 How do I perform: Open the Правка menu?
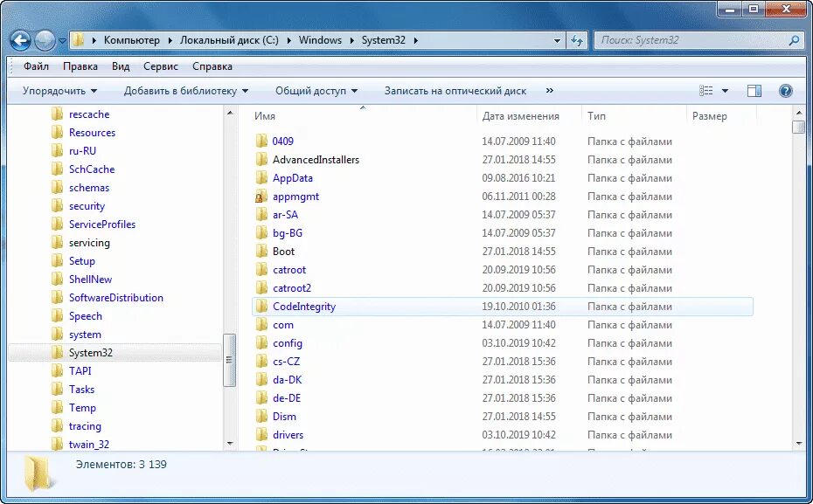point(80,66)
